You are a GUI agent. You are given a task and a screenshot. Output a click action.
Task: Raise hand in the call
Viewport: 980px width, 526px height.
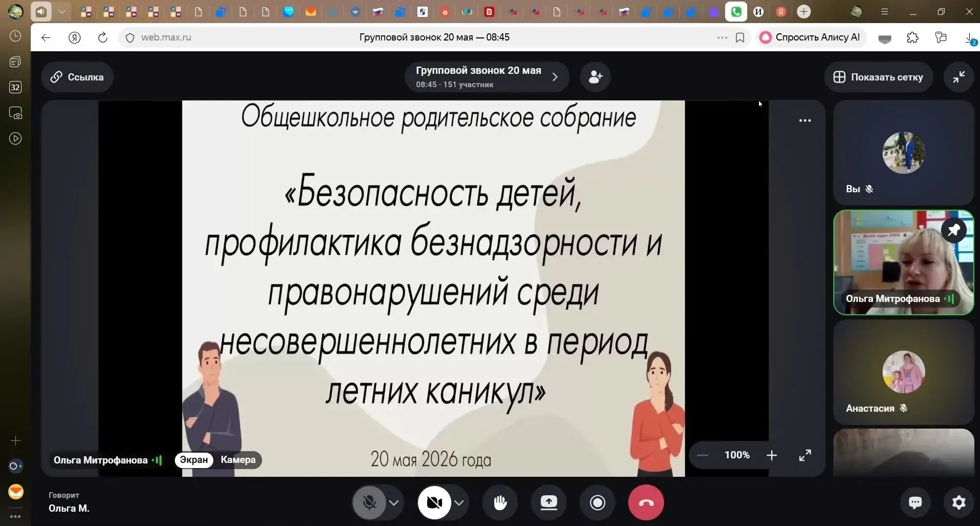500,503
